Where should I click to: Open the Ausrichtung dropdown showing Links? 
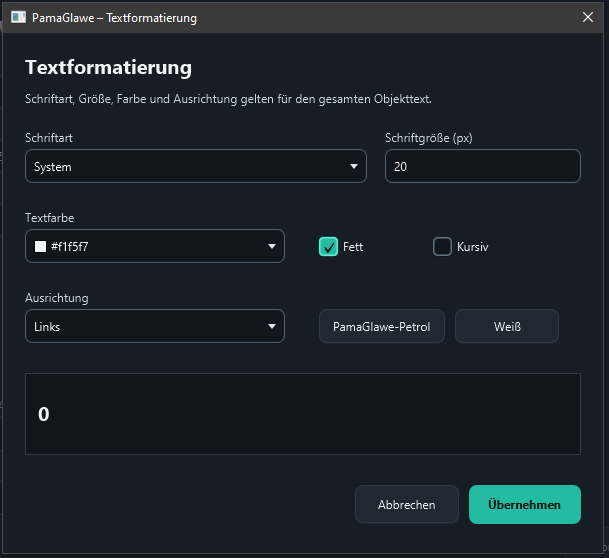pos(155,326)
